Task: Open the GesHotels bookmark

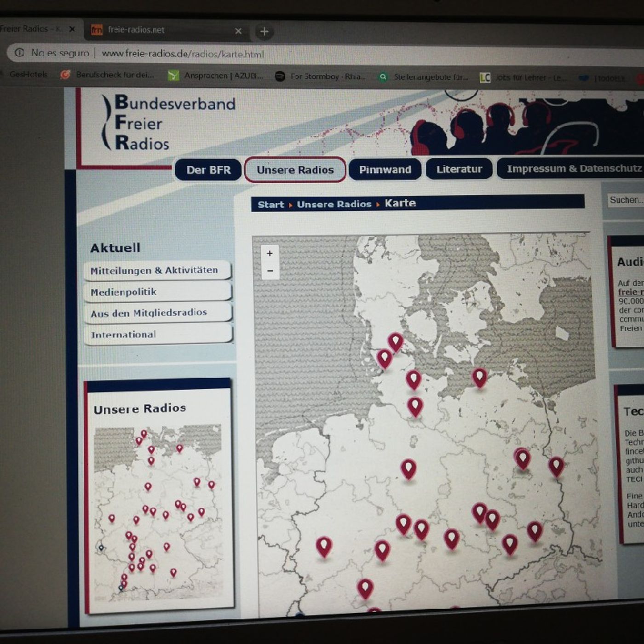Action: click(x=28, y=74)
